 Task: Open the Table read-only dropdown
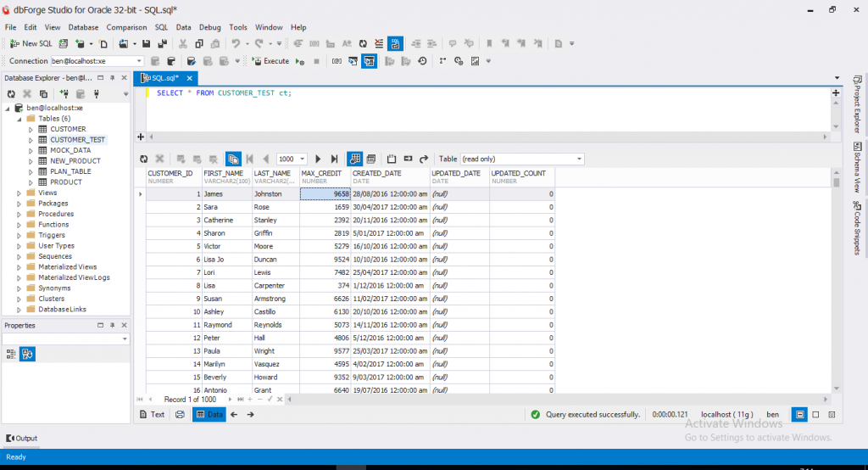(x=579, y=159)
